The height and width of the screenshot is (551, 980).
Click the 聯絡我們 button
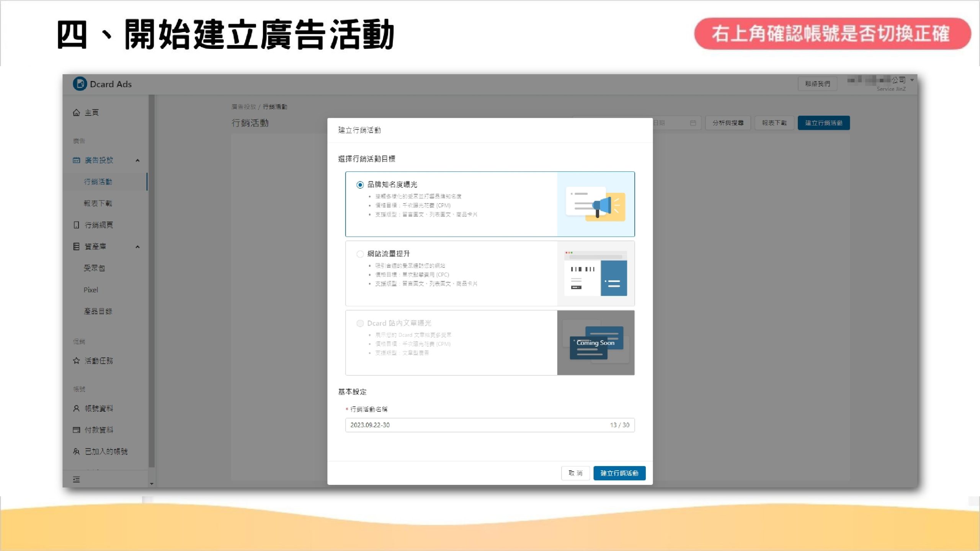817,84
